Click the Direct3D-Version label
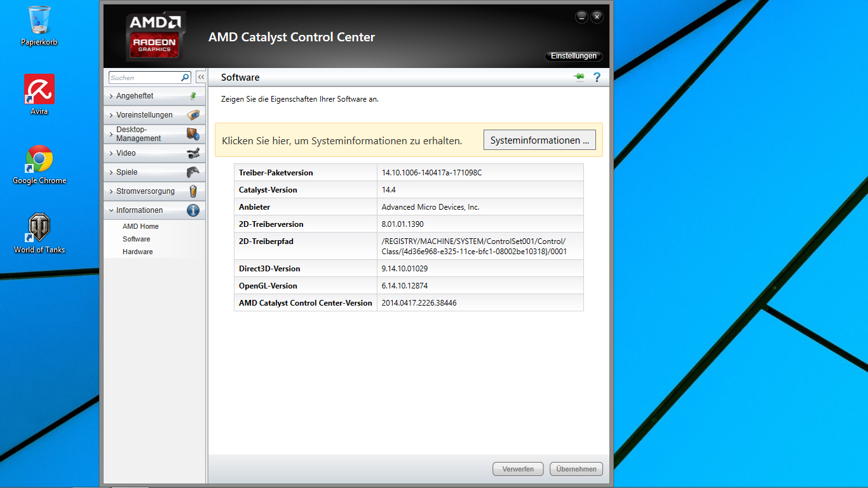868x488 pixels. 269,269
